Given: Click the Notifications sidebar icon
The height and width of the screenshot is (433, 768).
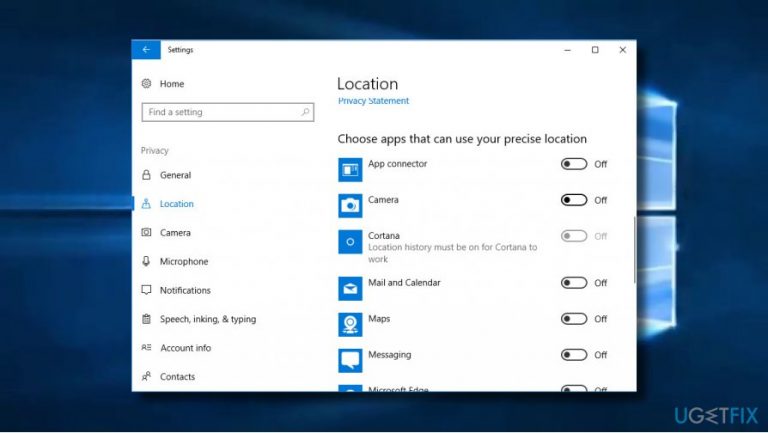Looking at the screenshot, I should pyautogui.click(x=146, y=290).
